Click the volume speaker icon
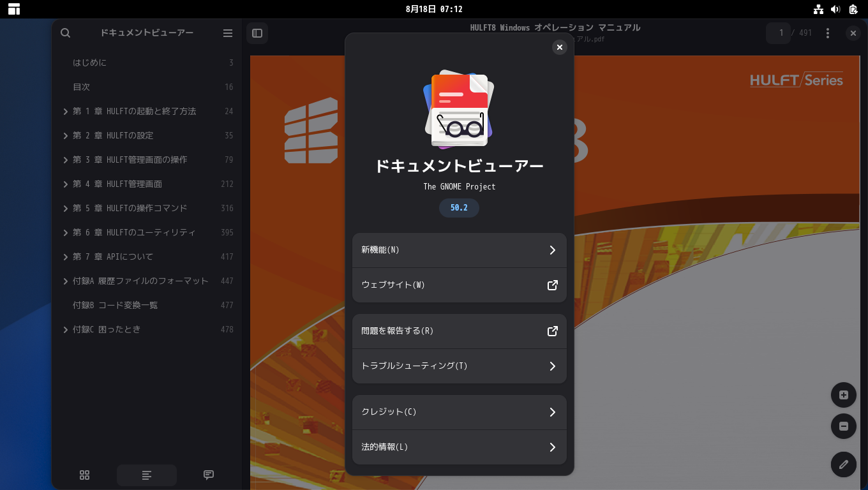Image resolution: width=868 pixels, height=490 pixels. tap(835, 9)
